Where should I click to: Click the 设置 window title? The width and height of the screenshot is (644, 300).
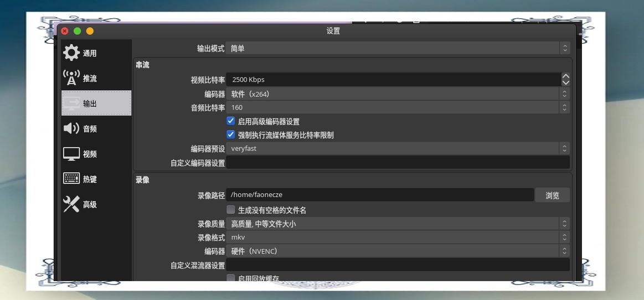coord(333,31)
